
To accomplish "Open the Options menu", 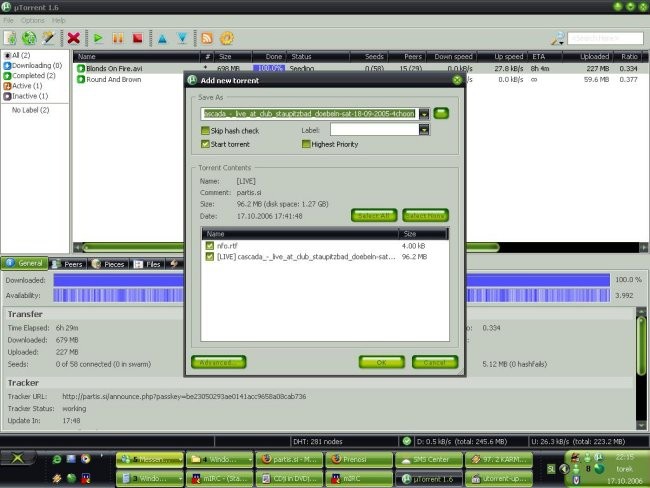I will 32,20.
